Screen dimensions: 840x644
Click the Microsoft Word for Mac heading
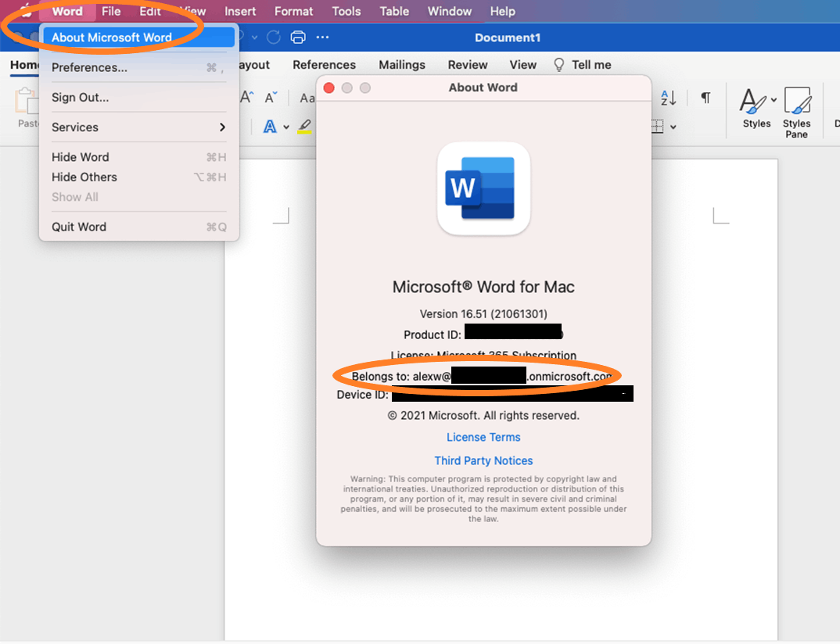tap(484, 287)
